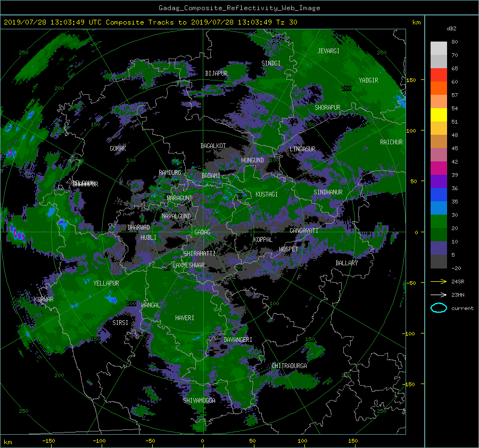Click the SINDGI city label

click(x=271, y=63)
